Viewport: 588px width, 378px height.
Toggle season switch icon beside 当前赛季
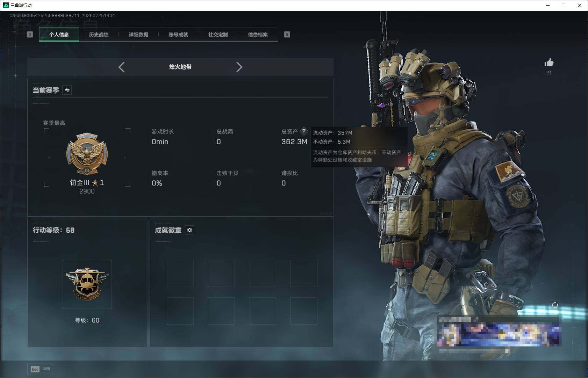point(67,90)
